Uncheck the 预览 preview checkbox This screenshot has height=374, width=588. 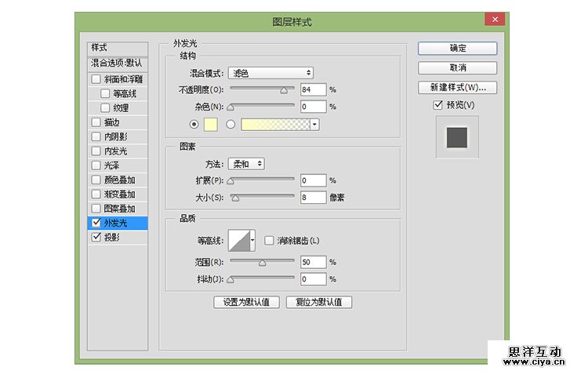(438, 105)
